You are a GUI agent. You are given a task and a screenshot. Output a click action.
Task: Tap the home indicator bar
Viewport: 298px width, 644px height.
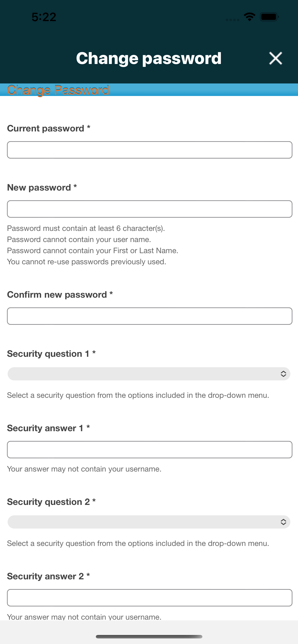[149, 637]
